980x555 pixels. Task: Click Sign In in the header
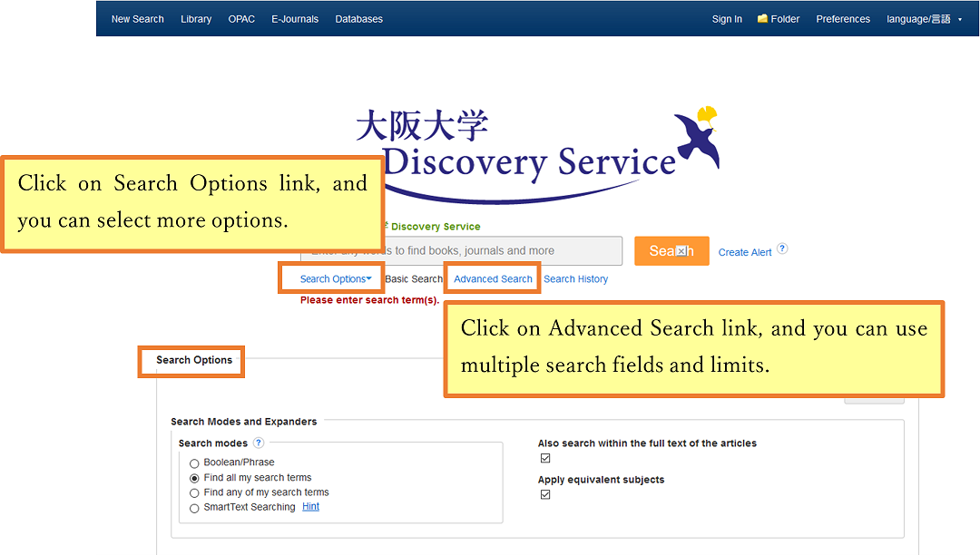(x=727, y=19)
